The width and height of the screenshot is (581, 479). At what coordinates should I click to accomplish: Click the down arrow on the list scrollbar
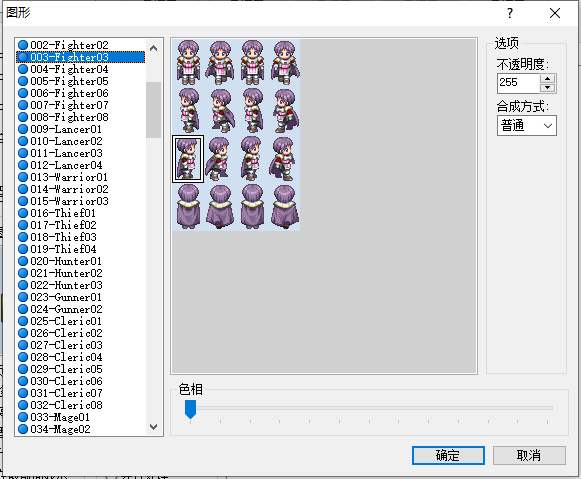153,427
